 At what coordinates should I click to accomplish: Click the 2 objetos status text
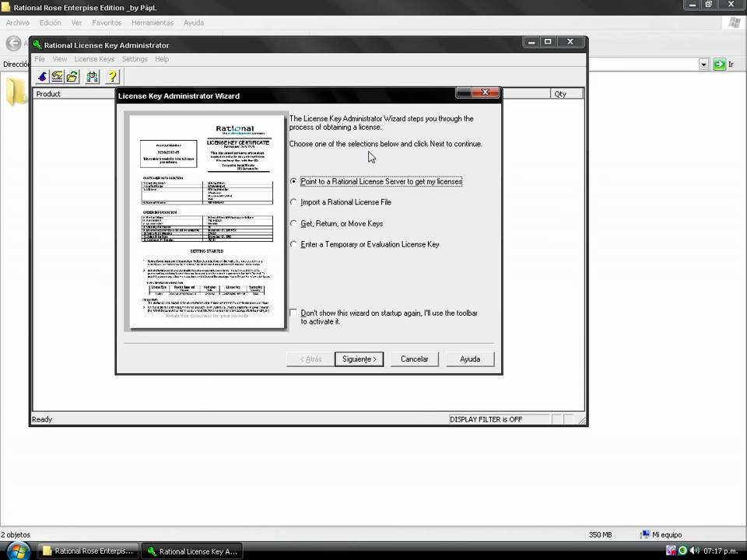(x=16, y=534)
